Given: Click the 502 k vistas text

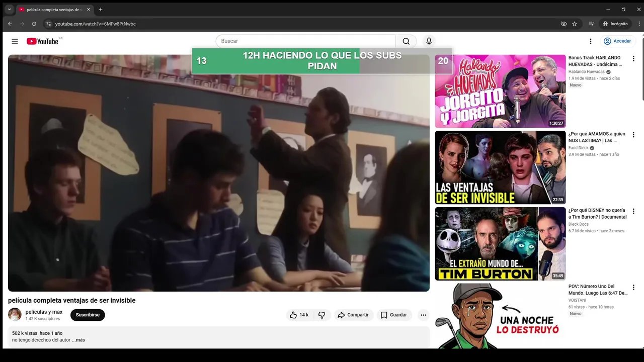Looking at the screenshot, I should click(x=25, y=333).
